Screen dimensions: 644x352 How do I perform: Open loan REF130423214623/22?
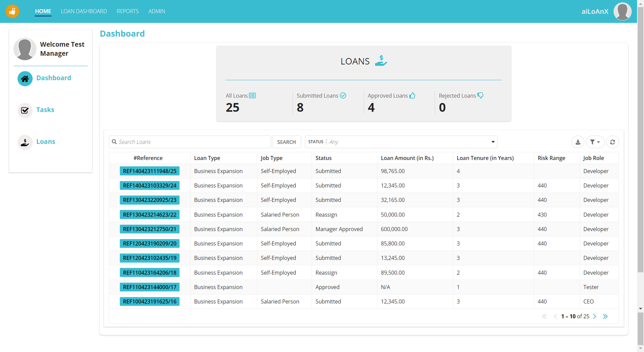coord(149,215)
